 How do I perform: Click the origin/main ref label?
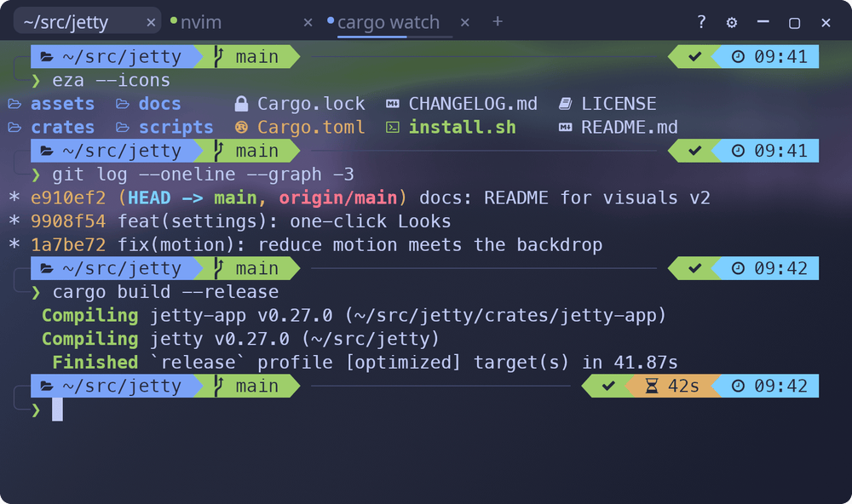click(x=338, y=198)
